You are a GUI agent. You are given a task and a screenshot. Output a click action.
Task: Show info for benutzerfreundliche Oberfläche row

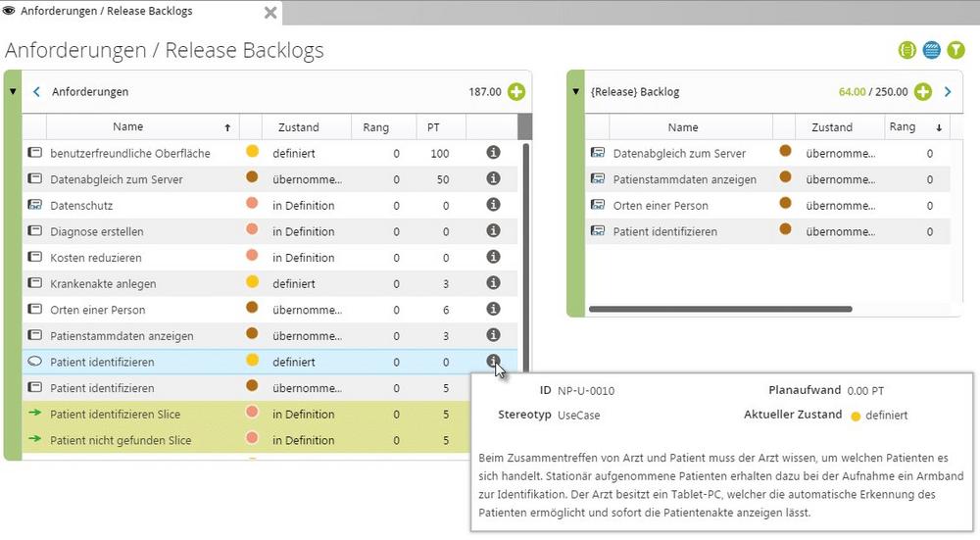tap(493, 153)
